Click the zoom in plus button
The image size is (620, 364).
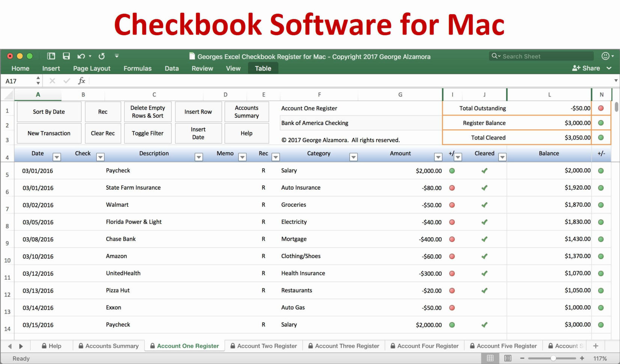click(x=582, y=358)
